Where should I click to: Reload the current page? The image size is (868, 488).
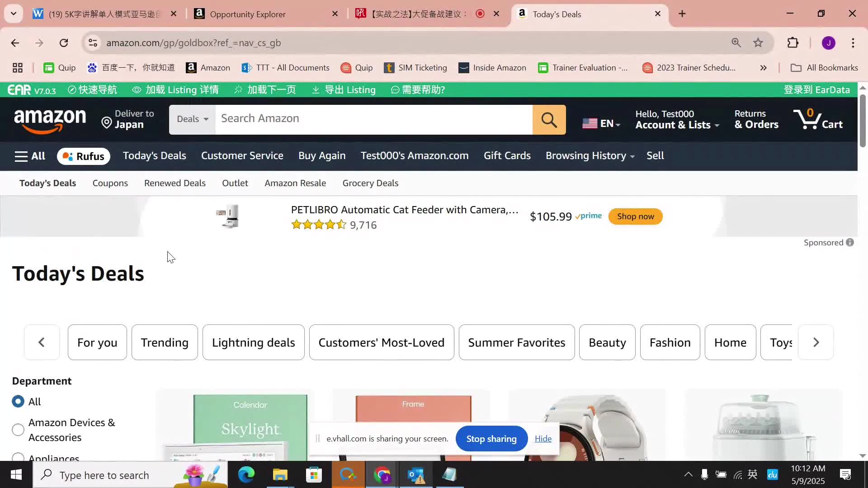click(64, 43)
